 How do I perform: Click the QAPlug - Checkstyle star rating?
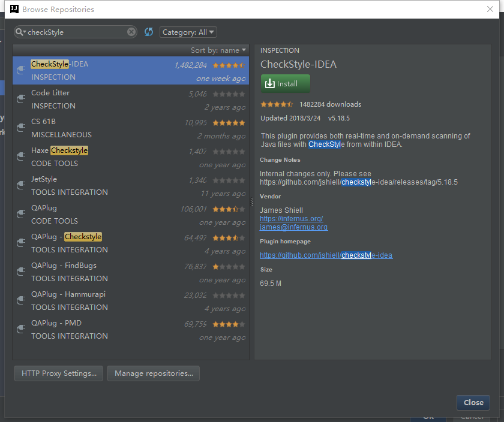point(229,238)
